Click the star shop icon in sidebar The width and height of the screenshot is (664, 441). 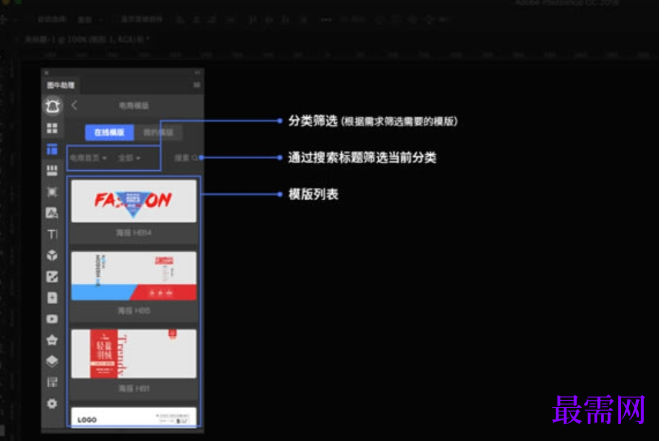click(52, 340)
